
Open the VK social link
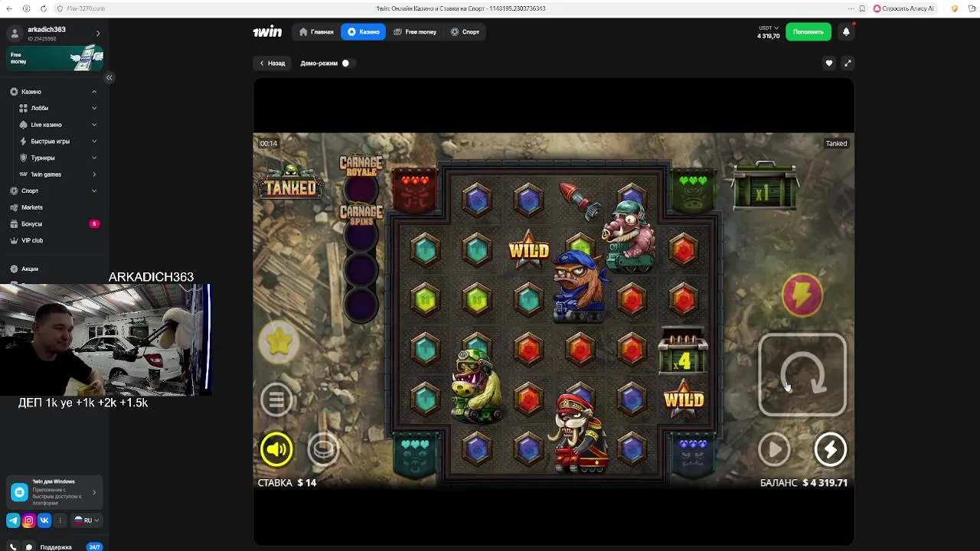[44, 520]
